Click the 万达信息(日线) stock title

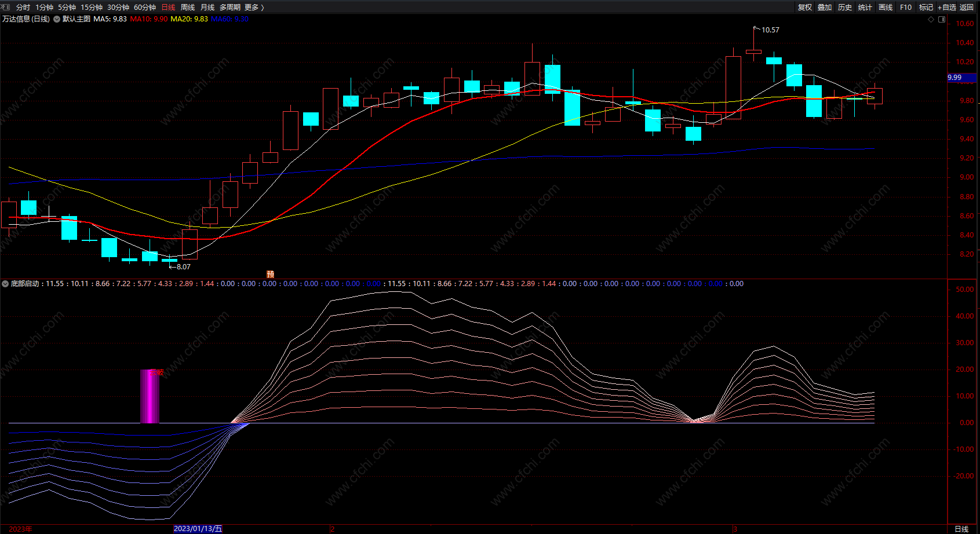point(26,19)
